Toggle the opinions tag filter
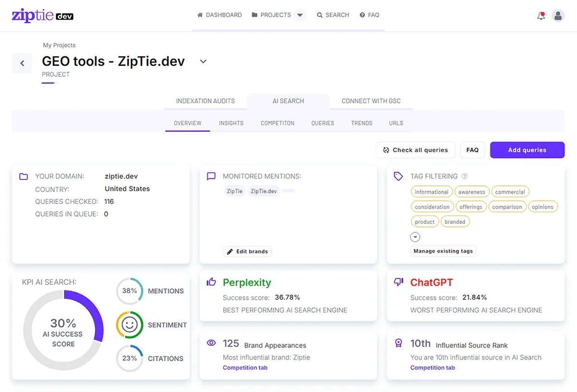Viewport: 577px width, 392px height. click(543, 207)
